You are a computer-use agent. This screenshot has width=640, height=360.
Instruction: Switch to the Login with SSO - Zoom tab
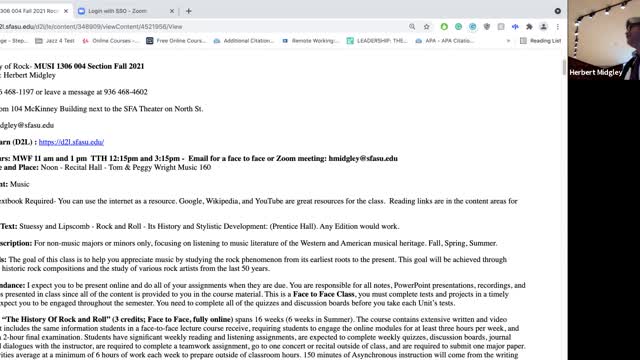117,11
